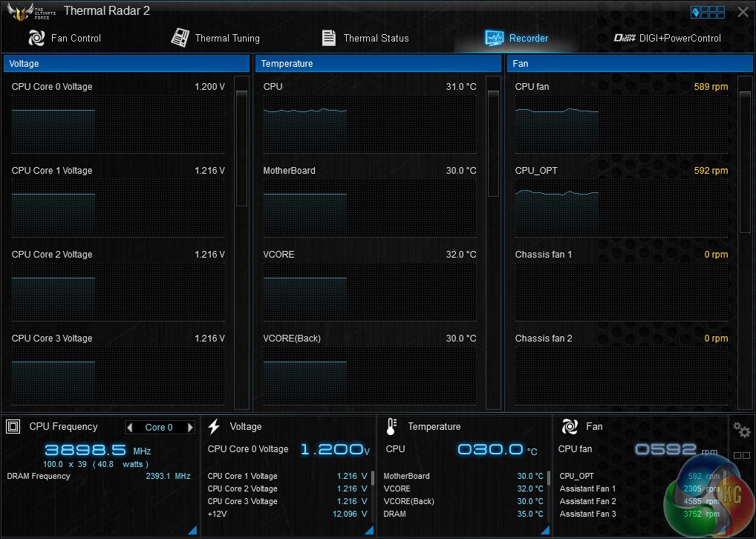
Task: Open the AI Suite grid menu icon
Action: point(708,12)
